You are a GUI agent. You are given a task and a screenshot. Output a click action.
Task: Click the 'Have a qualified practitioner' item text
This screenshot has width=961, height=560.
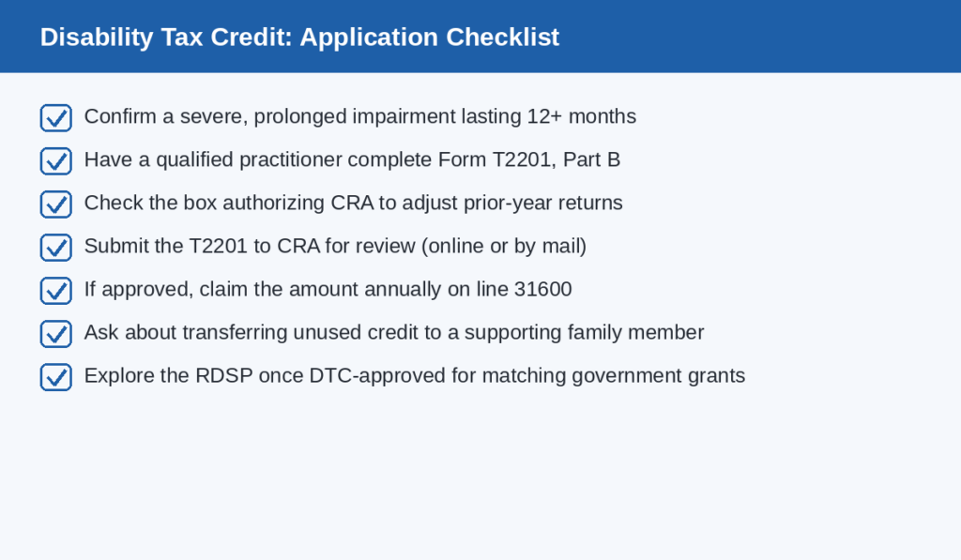click(353, 159)
